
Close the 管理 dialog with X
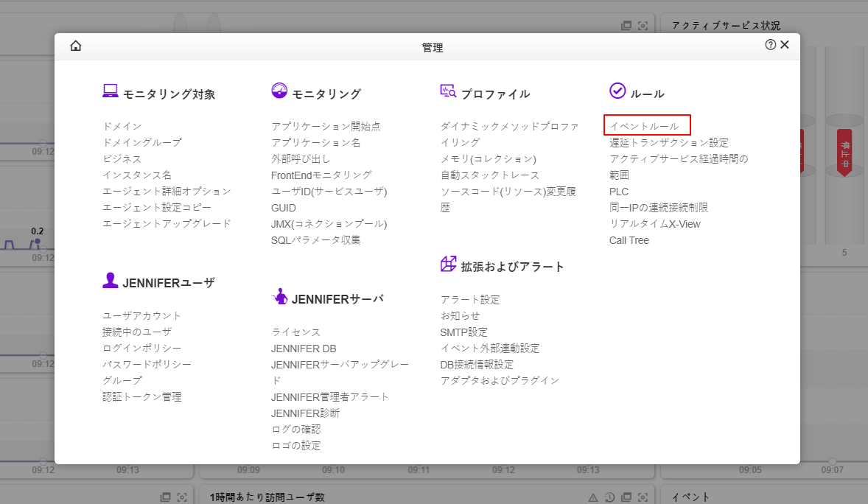coord(785,45)
